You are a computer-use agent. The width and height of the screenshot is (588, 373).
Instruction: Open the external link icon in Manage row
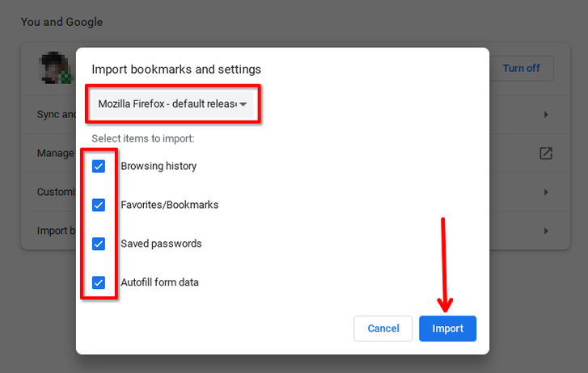[546, 153]
